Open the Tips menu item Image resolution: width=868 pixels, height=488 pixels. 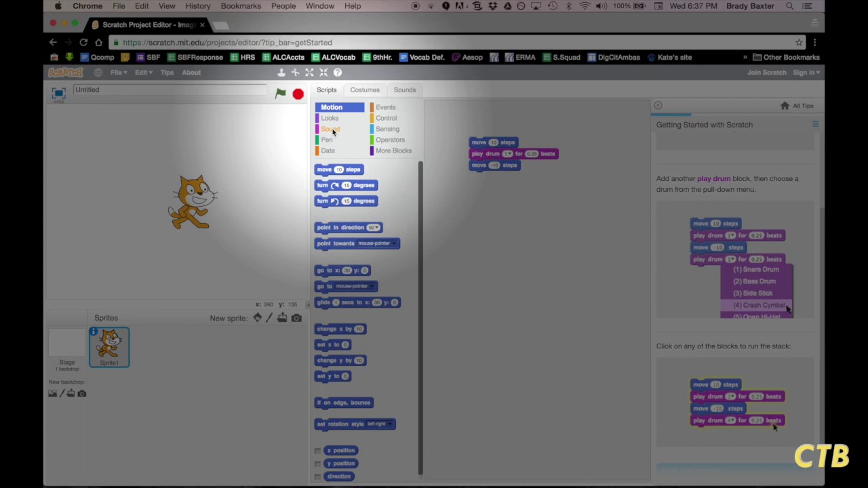167,73
